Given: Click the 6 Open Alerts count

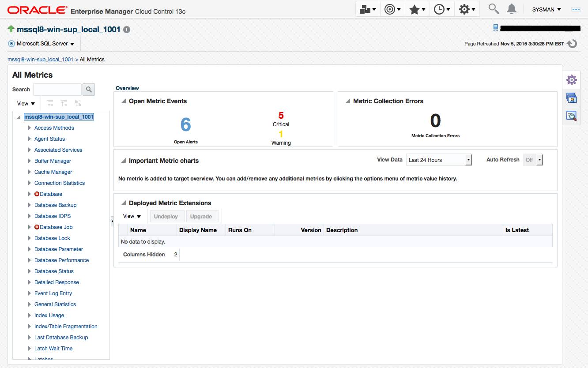Looking at the screenshot, I should click(x=186, y=125).
